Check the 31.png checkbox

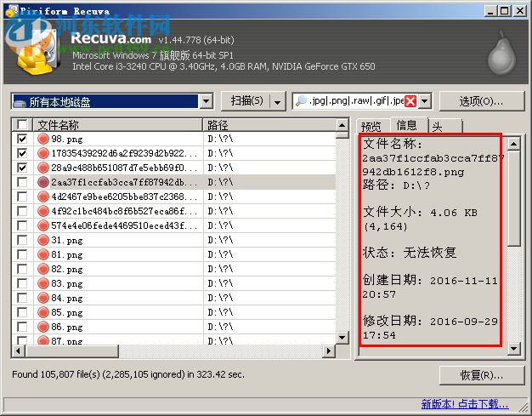coord(22,240)
